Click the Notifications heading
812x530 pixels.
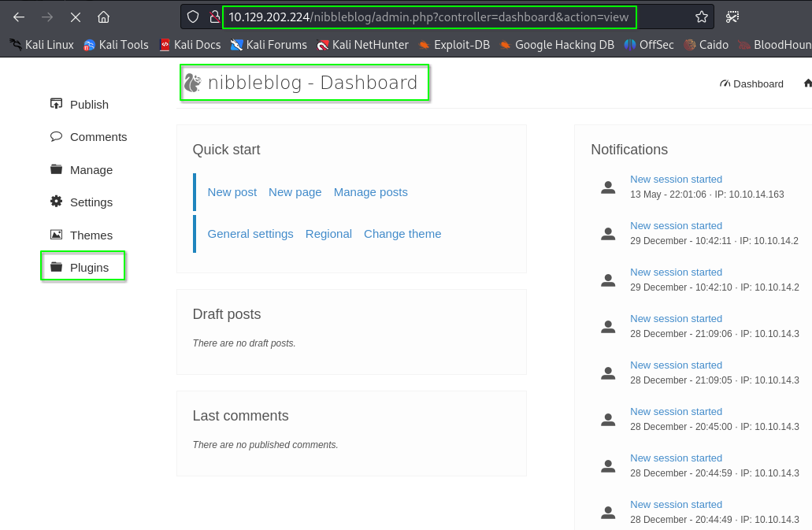coord(629,150)
